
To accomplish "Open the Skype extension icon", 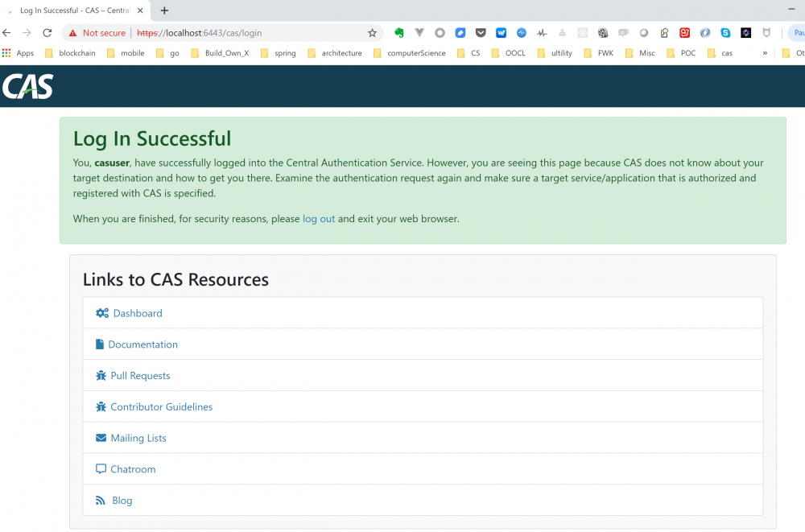I will (x=725, y=33).
